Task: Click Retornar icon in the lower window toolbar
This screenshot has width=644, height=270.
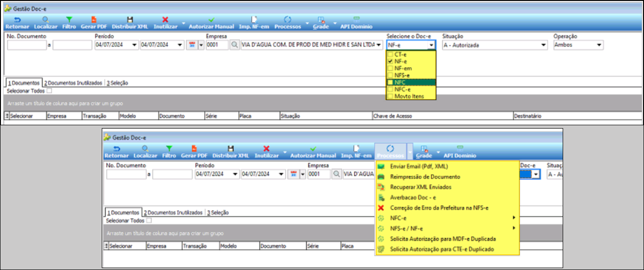Action: tap(116, 149)
